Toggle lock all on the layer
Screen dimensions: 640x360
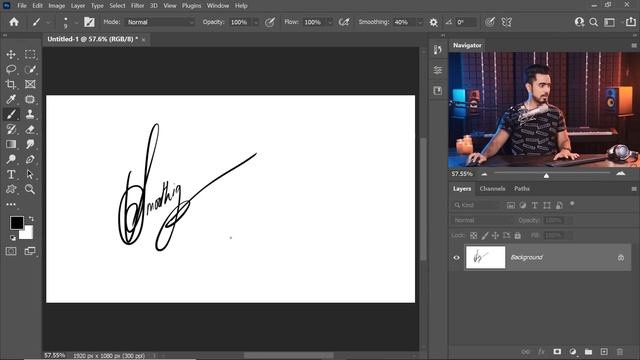coord(518,236)
